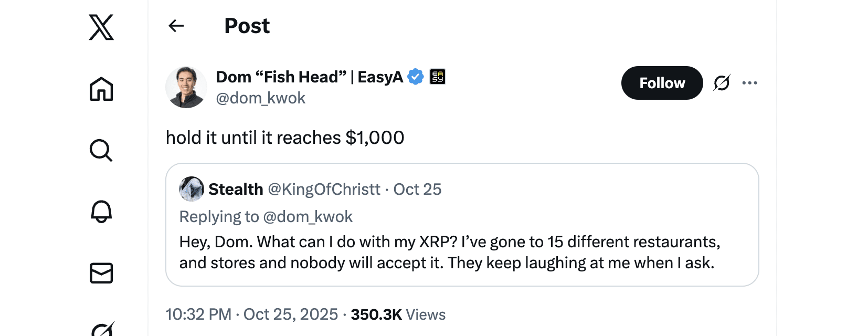Image resolution: width=868 pixels, height=336 pixels.
Task: Open Dom's profile picture
Action: 186,87
